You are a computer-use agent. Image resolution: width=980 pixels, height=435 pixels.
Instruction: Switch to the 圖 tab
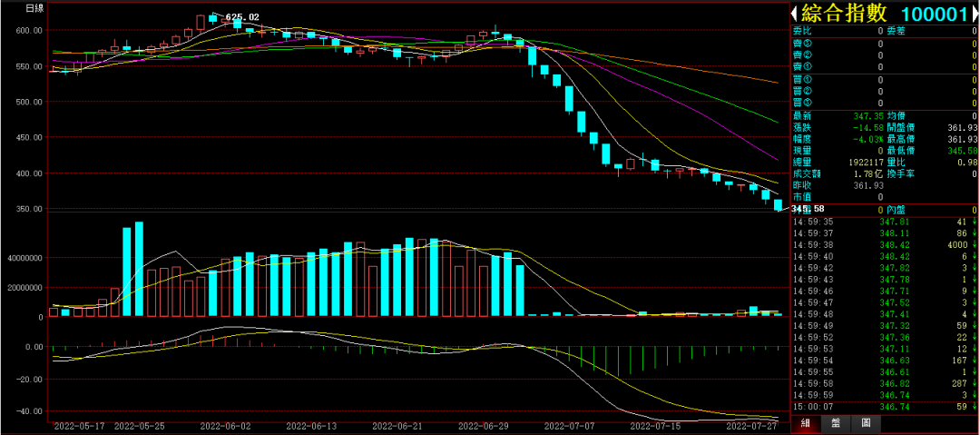tap(865, 424)
